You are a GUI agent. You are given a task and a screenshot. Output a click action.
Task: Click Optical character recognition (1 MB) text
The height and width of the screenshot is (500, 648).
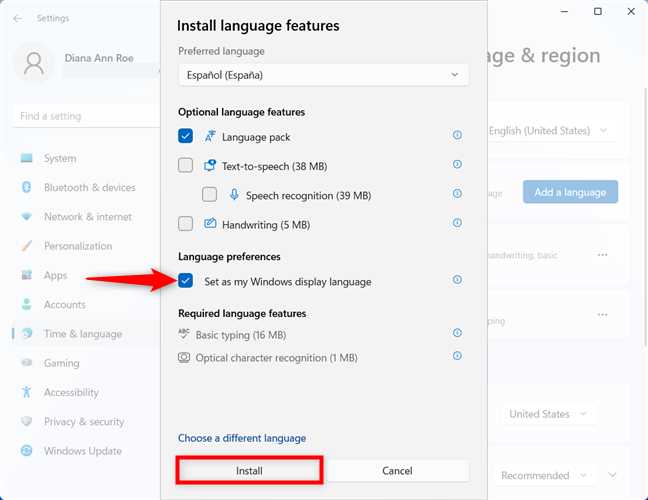(x=276, y=358)
